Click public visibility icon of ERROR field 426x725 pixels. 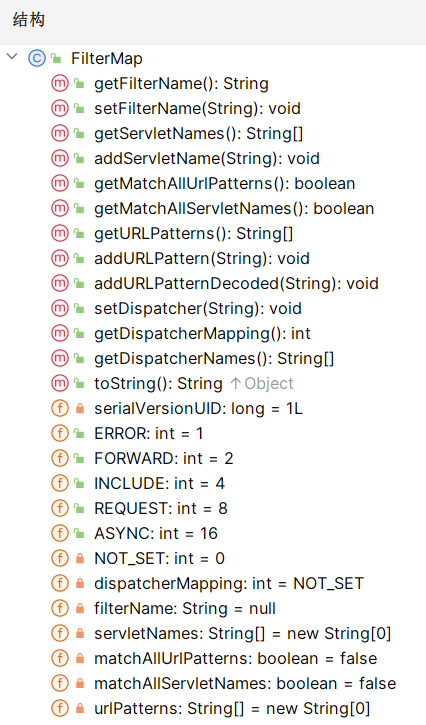coord(80,434)
